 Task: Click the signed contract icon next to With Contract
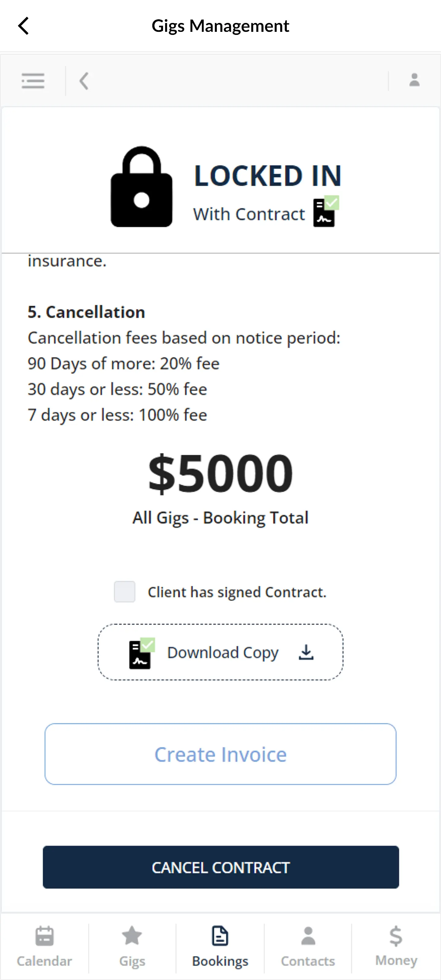[x=325, y=212]
